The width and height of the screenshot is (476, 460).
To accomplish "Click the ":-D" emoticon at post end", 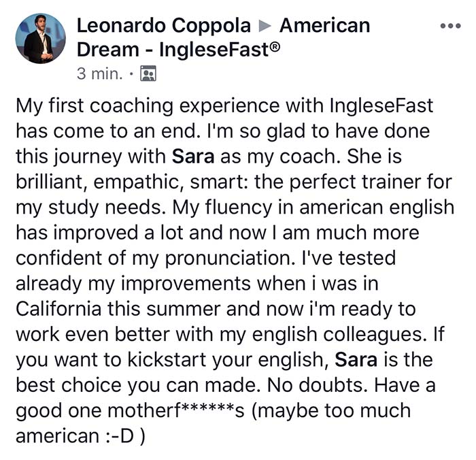I will click(122, 435).
